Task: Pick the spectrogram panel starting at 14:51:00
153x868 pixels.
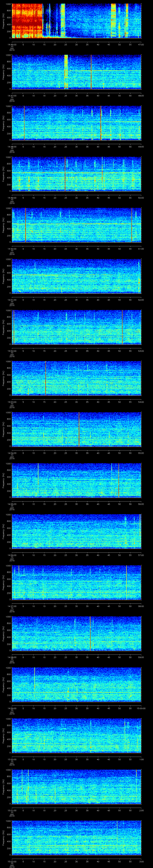Action: pos(76,276)
